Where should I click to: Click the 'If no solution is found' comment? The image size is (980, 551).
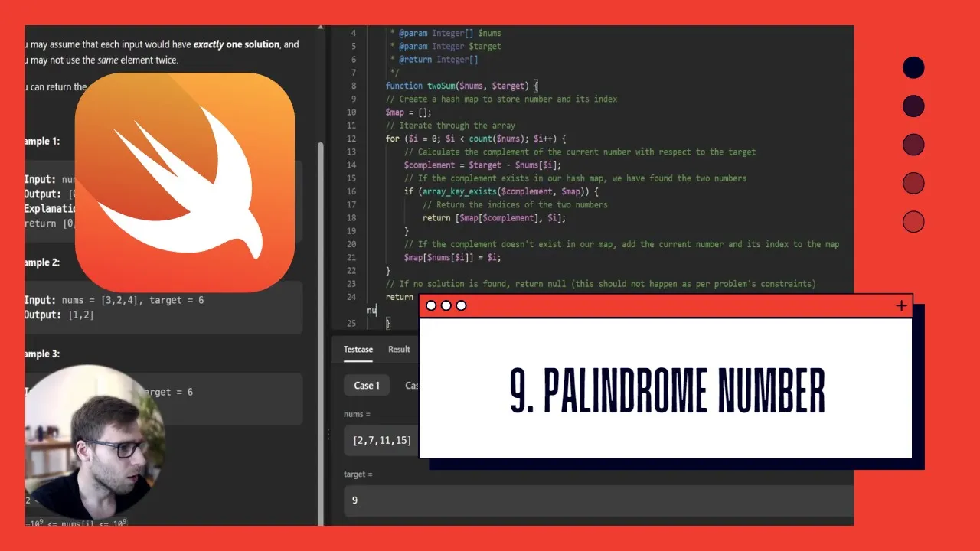coord(601,283)
